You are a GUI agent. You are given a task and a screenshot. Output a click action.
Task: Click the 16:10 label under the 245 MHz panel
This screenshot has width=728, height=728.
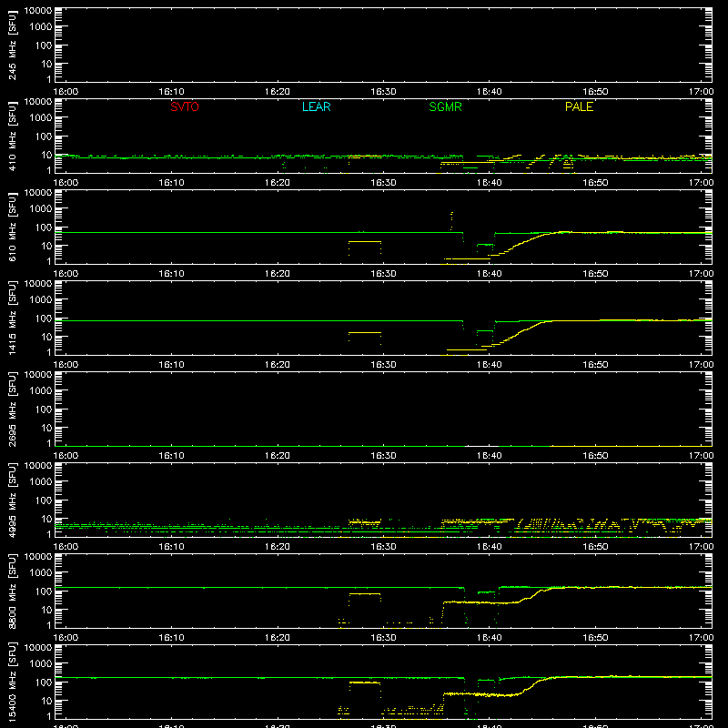(x=171, y=92)
